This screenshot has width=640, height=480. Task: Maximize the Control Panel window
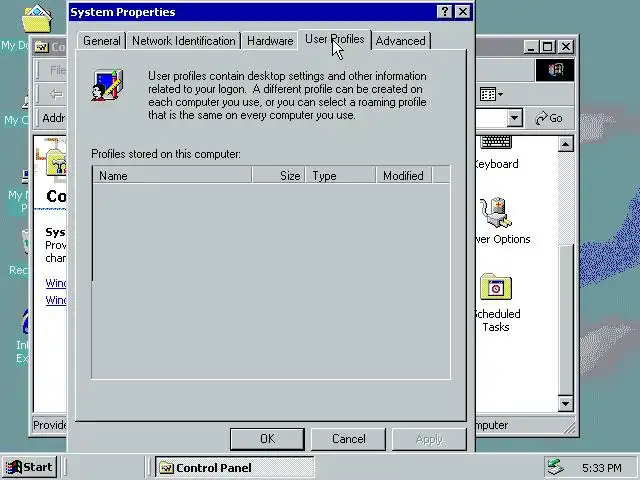coord(547,47)
